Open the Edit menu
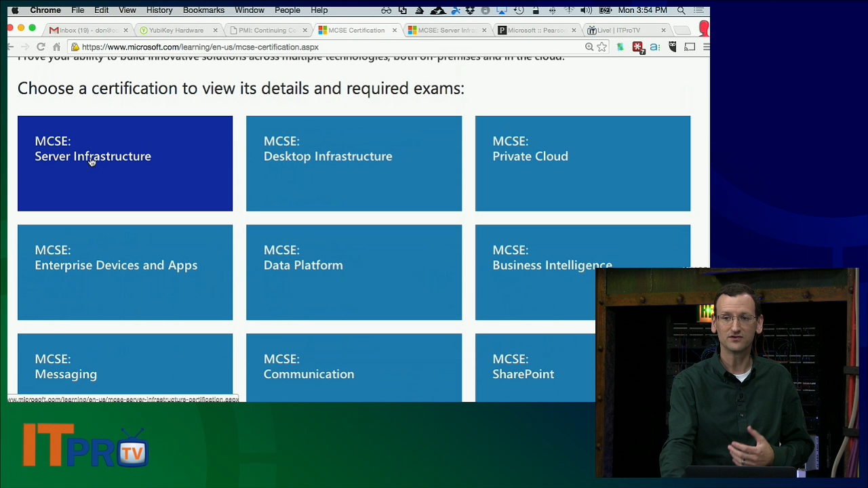 coord(101,10)
